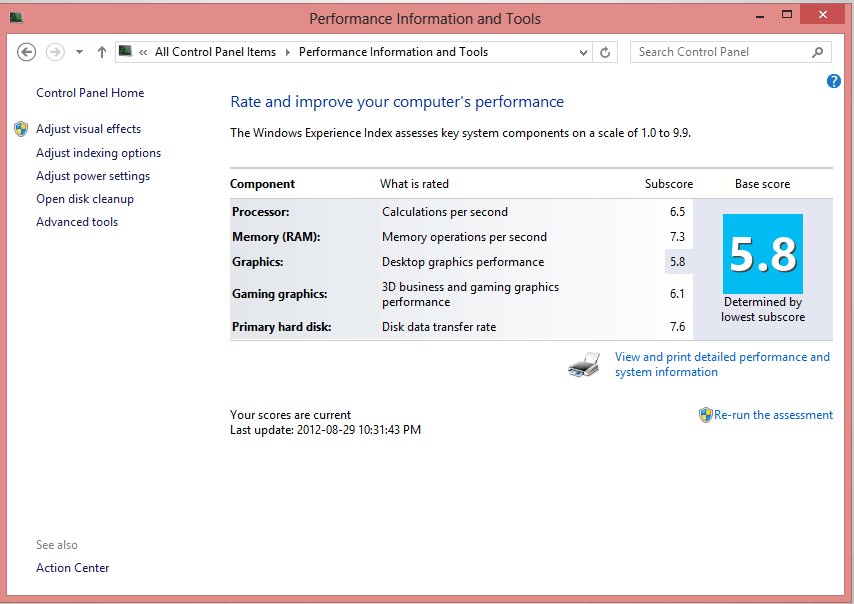Select Adjust indexing options
Image resolution: width=854 pixels, height=604 pixels.
[x=98, y=153]
